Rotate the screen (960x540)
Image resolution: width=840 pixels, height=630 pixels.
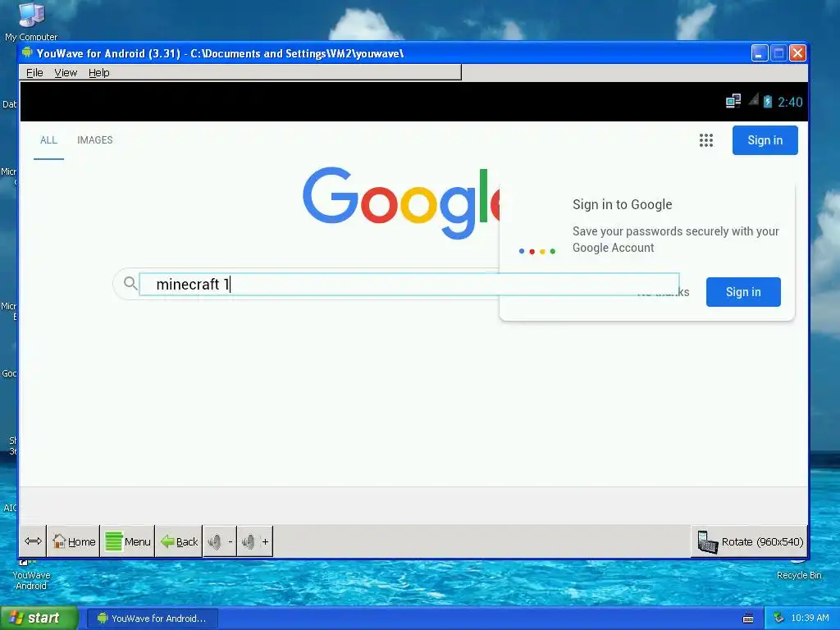750,541
